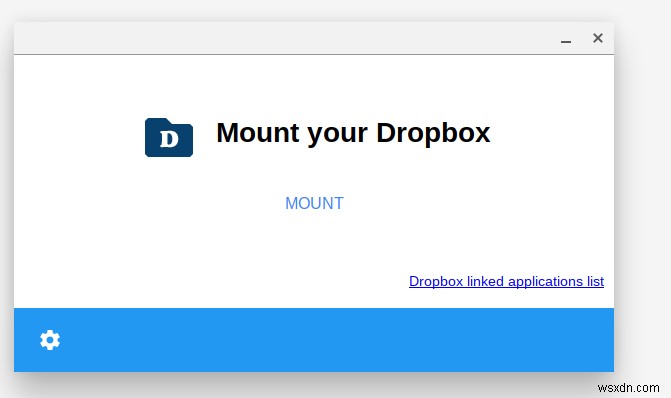Open settings via the gear icon
This screenshot has height=398, width=671.
(x=50, y=340)
